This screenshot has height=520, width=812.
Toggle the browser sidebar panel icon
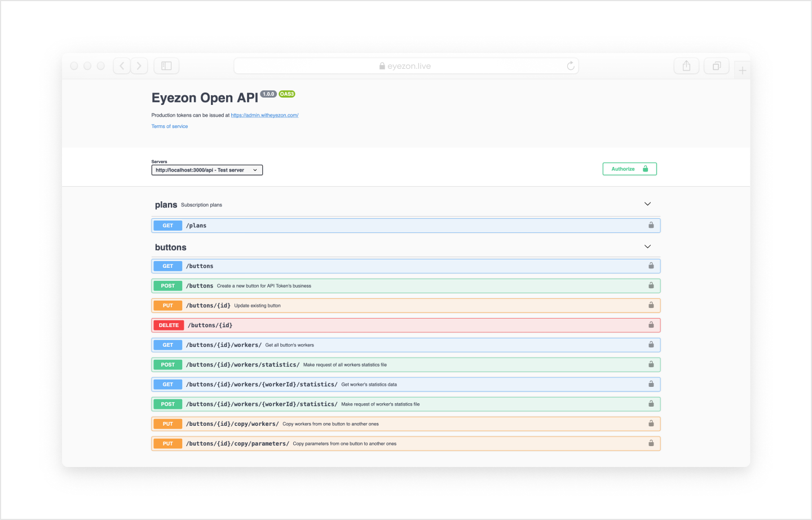coord(166,66)
